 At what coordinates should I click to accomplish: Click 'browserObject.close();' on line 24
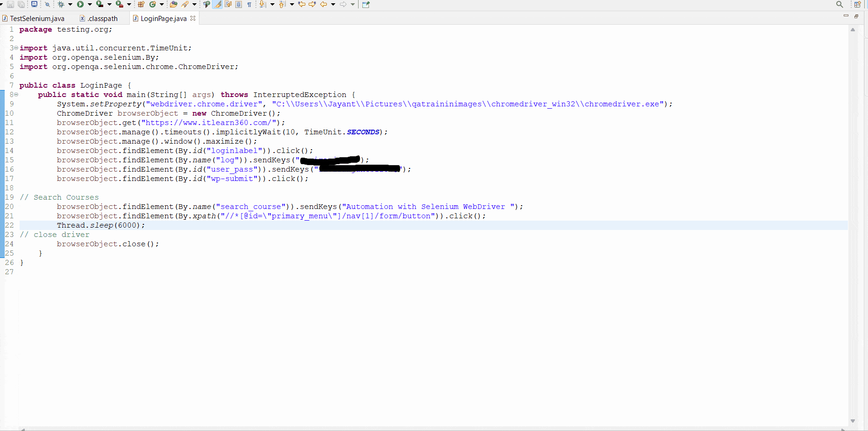coord(108,244)
